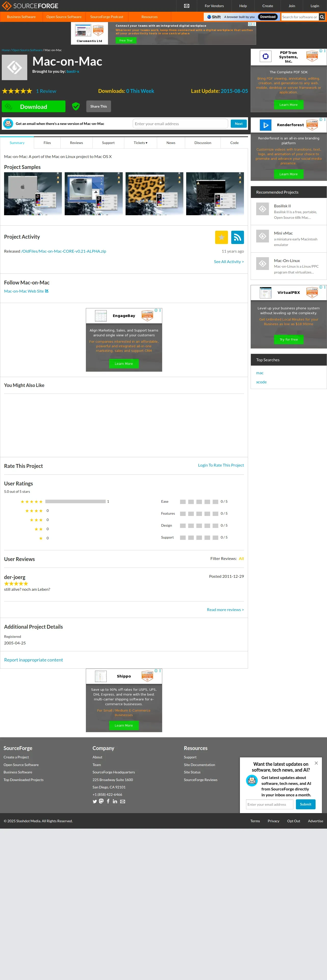327x980 pixels.
Task: Open SourceForge Mastodon icon in footer
Action: (x=101, y=801)
